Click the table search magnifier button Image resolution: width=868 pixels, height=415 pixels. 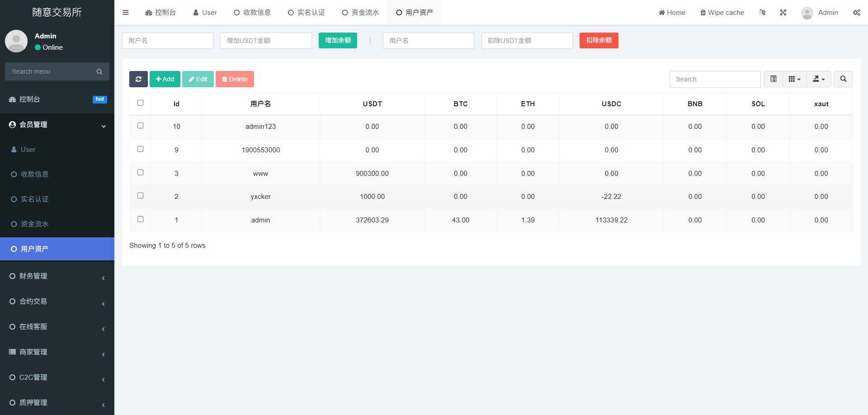pyautogui.click(x=843, y=79)
